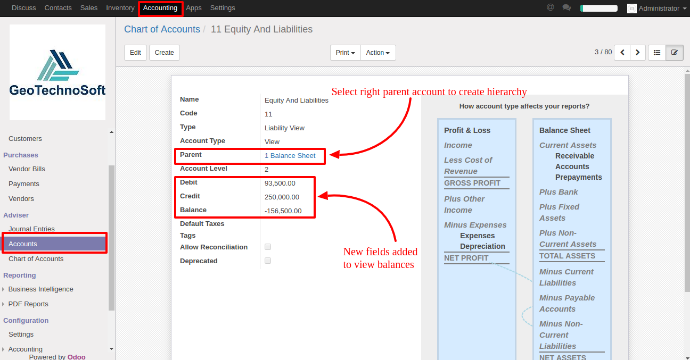Viewport: 690px width, 360px height.
Task: Click the Debit value 93,500.00
Action: click(280, 183)
